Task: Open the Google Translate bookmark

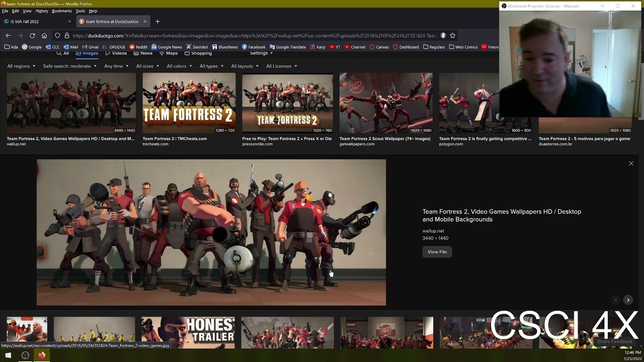Action: pos(288,47)
